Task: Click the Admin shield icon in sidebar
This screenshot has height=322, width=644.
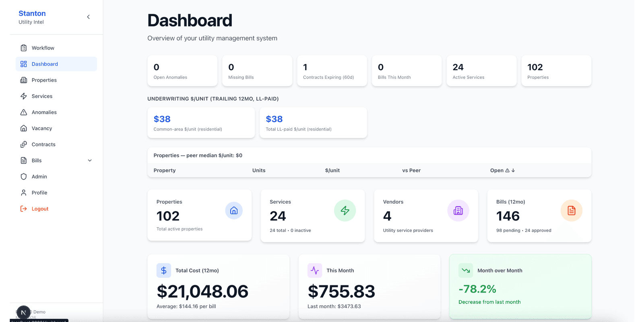Action: pyautogui.click(x=24, y=177)
